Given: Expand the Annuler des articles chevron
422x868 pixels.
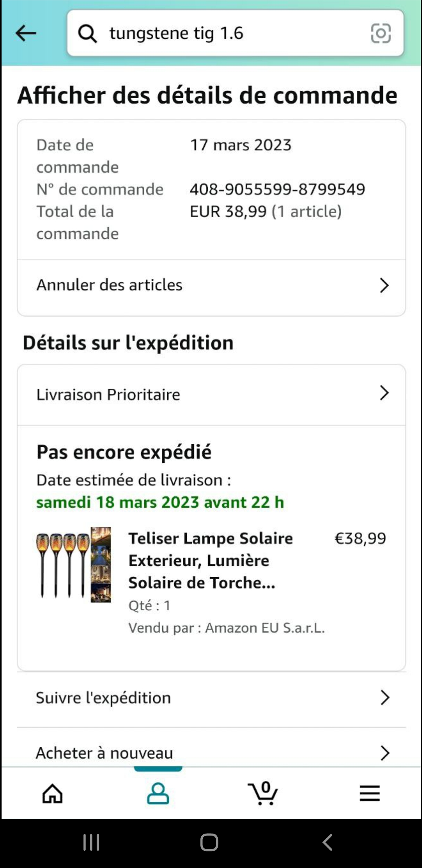Looking at the screenshot, I should (x=384, y=285).
